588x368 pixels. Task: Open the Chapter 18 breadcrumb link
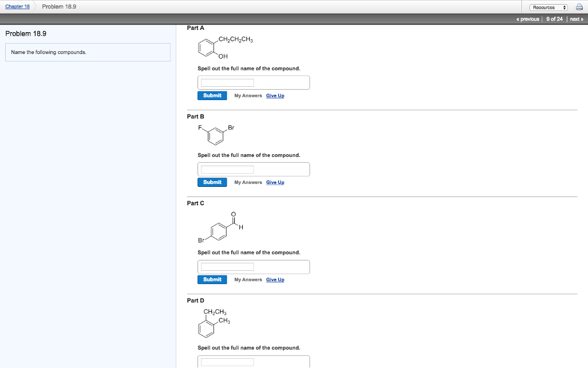(17, 6)
